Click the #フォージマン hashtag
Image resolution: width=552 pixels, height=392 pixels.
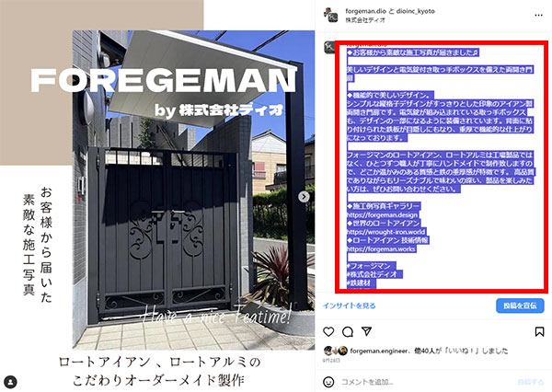click(371, 266)
